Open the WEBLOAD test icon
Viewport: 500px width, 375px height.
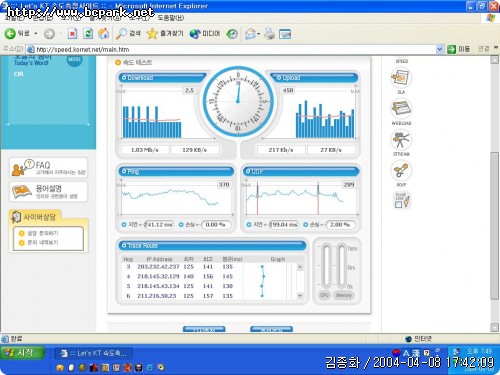[x=401, y=109]
